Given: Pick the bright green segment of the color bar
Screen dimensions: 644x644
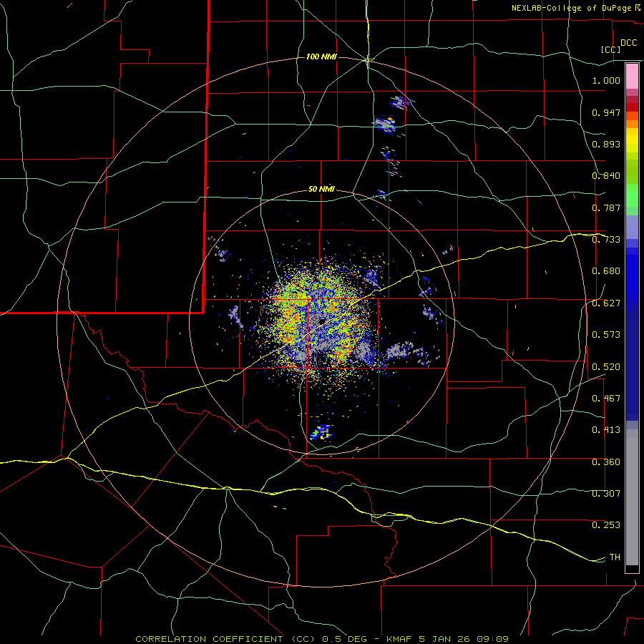Looking at the screenshot, I should [632, 195].
